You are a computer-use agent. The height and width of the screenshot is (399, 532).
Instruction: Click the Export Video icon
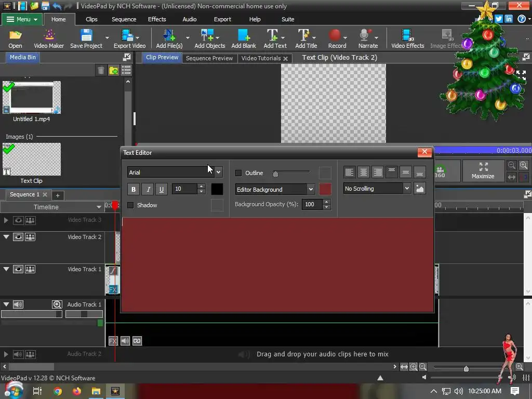point(129,38)
